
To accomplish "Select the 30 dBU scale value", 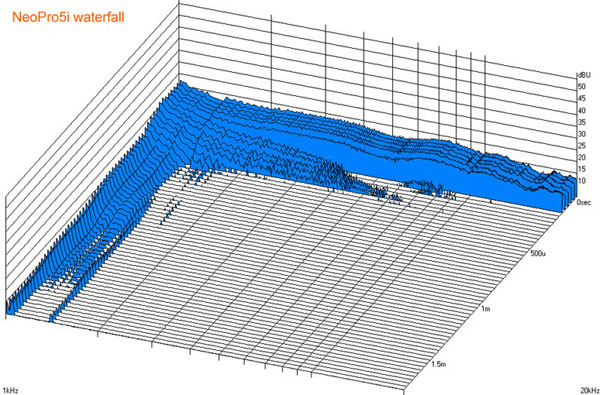I will [582, 134].
